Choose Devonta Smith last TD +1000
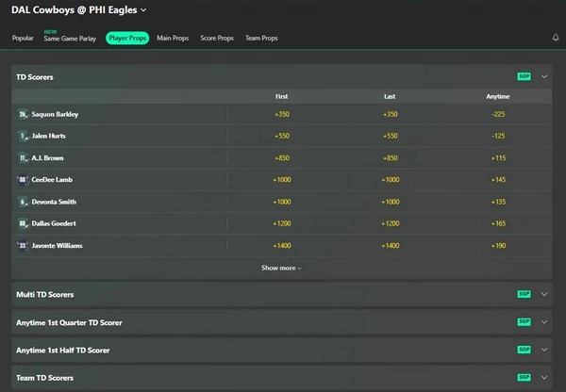 [391, 202]
